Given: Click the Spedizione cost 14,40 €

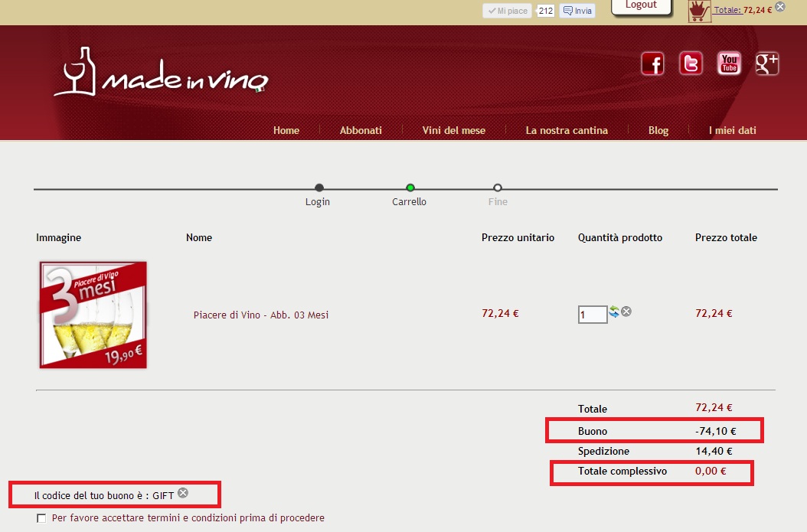Looking at the screenshot, I should [714, 451].
